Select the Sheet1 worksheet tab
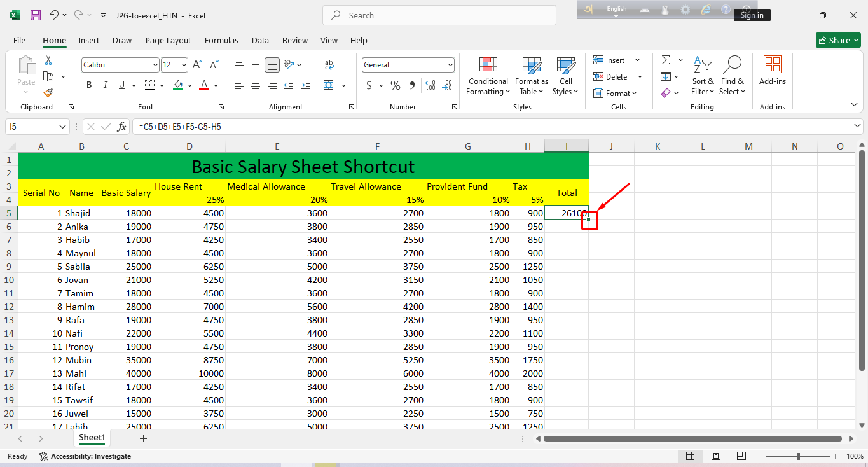This screenshot has width=868, height=467. 92,438
